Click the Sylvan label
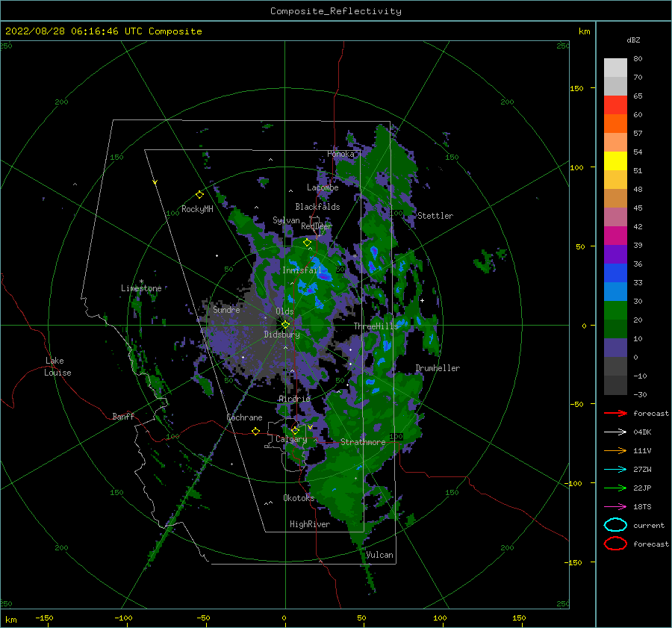The height and width of the screenshot is (628, 672). (x=286, y=220)
